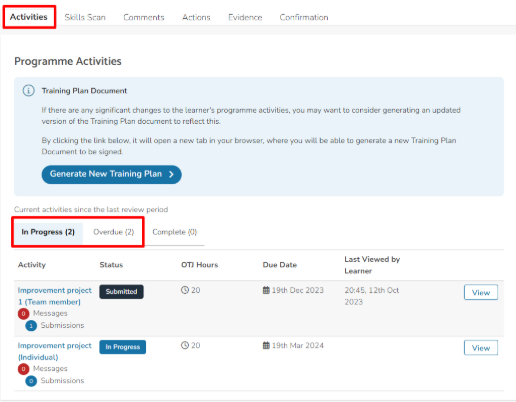Viewport: 516px width, 402px height.
Task: Click the Submitted status badge
Action: [121, 292]
